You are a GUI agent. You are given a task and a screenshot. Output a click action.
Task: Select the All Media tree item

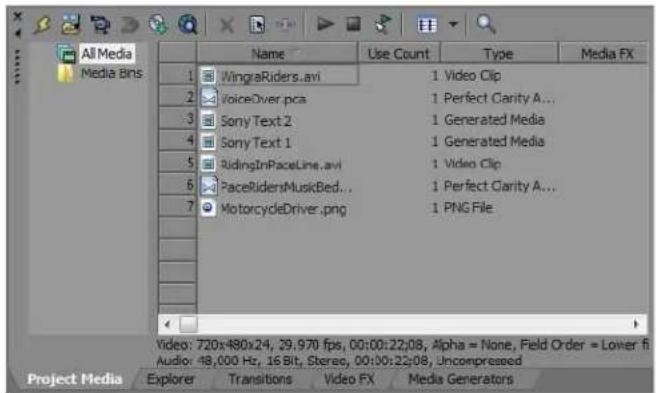tap(107, 54)
